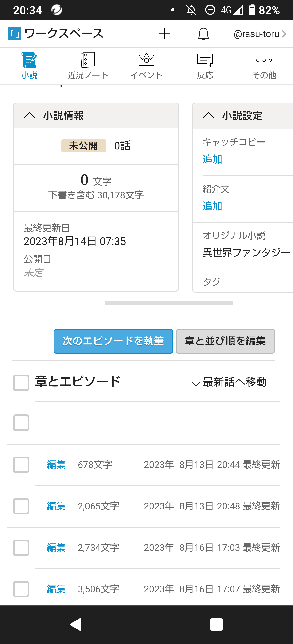Image resolution: width=293 pixels, height=644 pixels.
Task: Click 章と並び順を編集 button
Action: 225,341
